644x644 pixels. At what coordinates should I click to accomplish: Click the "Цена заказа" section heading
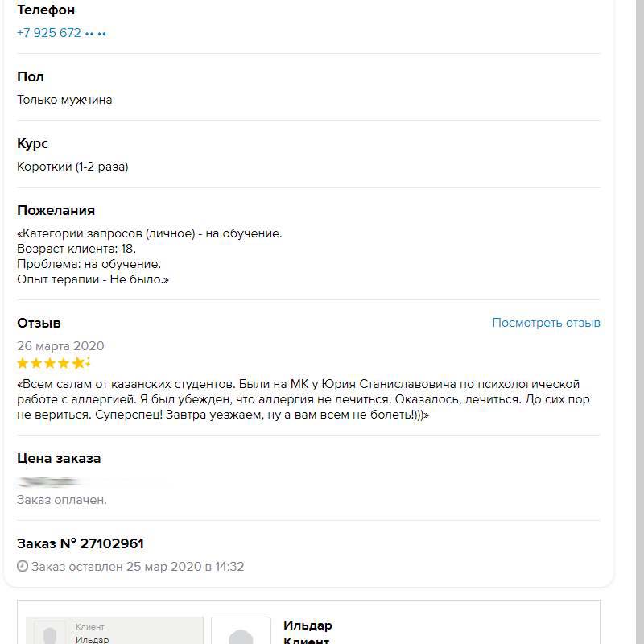click(59, 458)
